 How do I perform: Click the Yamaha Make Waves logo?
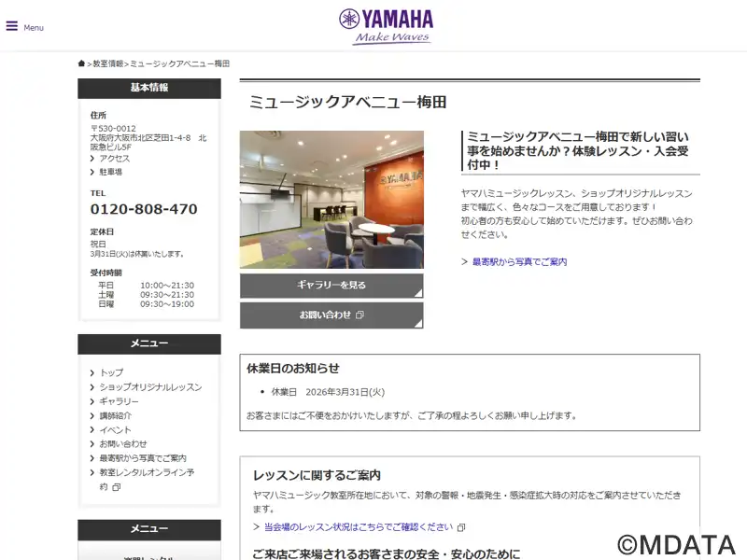tap(387, 27)
